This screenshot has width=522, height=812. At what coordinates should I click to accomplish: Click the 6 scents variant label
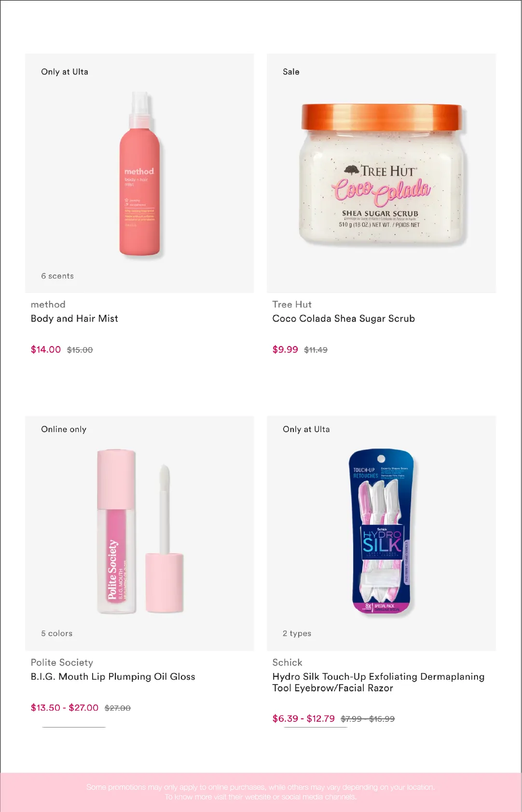tap(57, 276)
